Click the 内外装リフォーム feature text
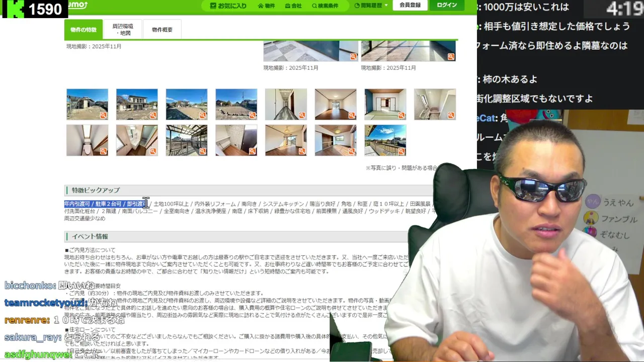This screenshot has width=644, height=362. [215, 204]
